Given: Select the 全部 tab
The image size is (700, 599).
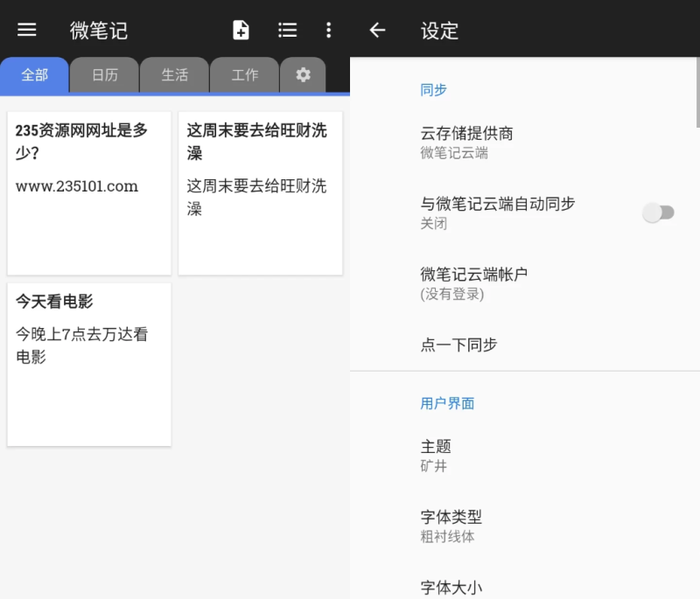Looking at the screenshot, I should click(34, 75).
